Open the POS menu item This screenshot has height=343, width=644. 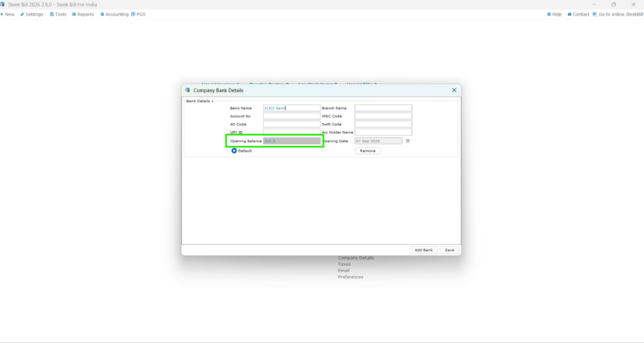click(138, 14)
